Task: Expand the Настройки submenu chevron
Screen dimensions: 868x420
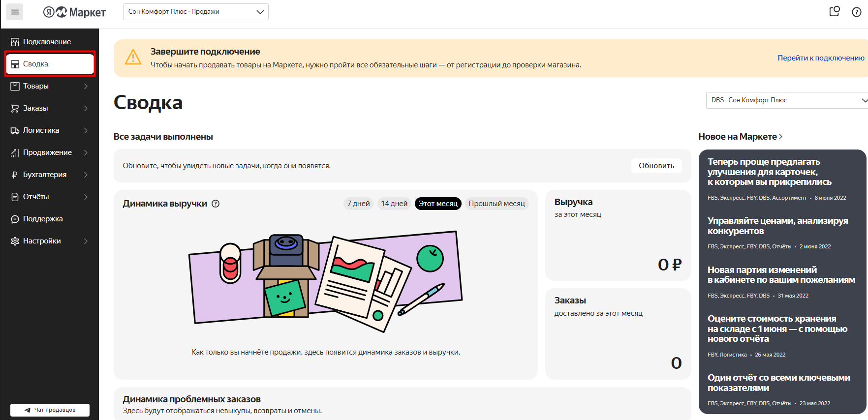Action: (86, 241)
